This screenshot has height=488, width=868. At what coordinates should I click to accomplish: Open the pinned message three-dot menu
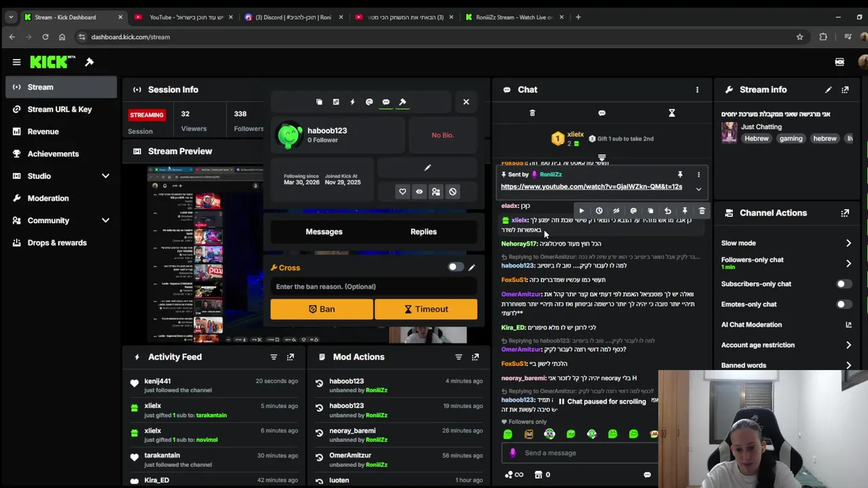tap(698, 174)
